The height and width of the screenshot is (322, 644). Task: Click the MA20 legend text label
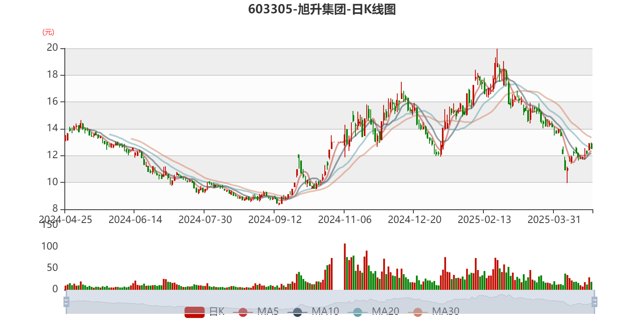point(385,311)
